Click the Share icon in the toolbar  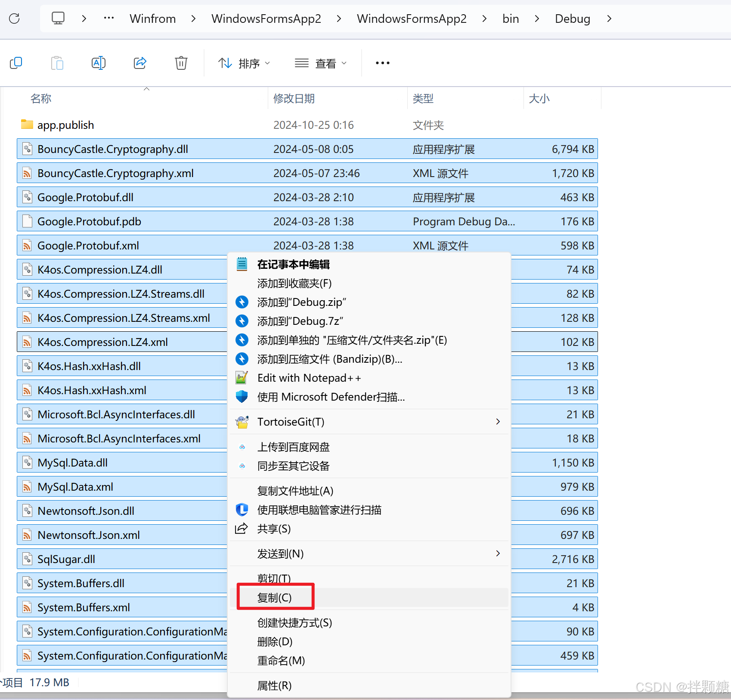(139, 63)
